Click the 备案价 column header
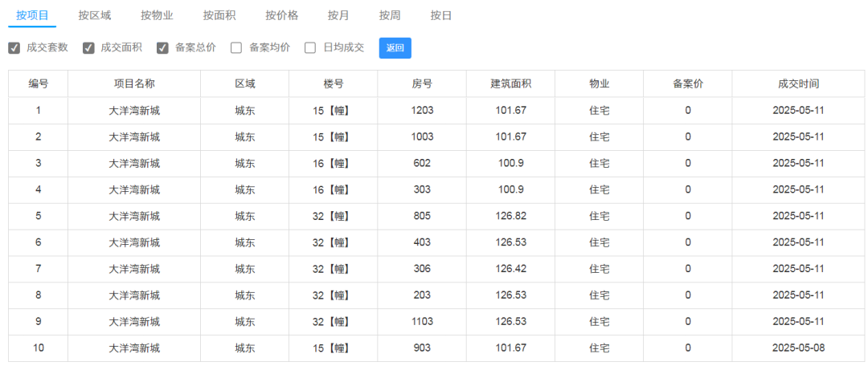This screenshot has height=366, width=868. pyautogui.click(x=688, y=84)
